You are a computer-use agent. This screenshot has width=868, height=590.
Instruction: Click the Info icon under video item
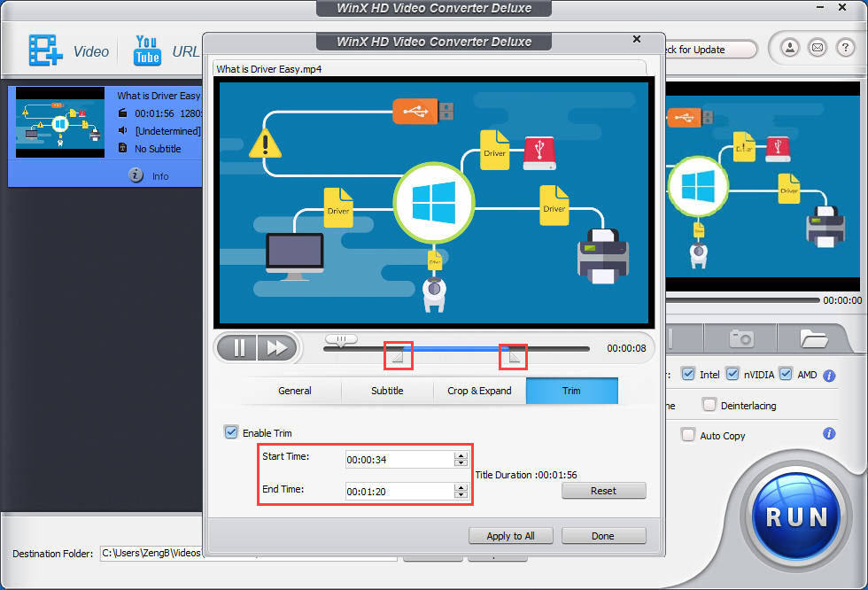pyautogui.click(x=136, y=175)
